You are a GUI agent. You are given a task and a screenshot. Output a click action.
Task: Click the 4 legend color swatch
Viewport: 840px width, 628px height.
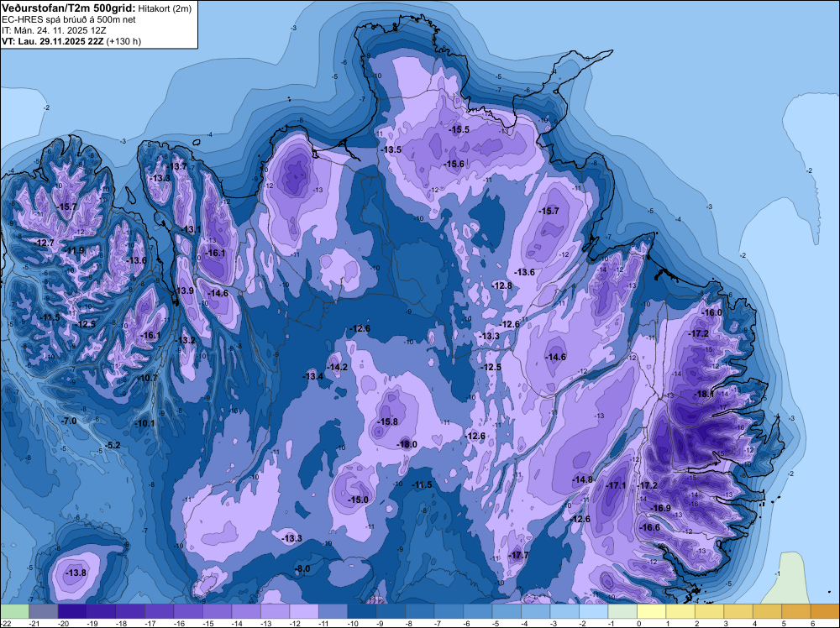click(x=767, y=611)
